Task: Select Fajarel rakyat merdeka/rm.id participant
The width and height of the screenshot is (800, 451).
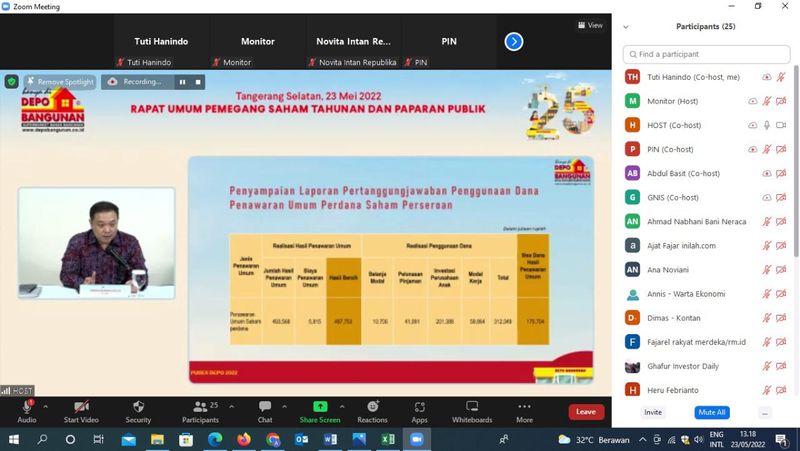Action: (707, 342)
